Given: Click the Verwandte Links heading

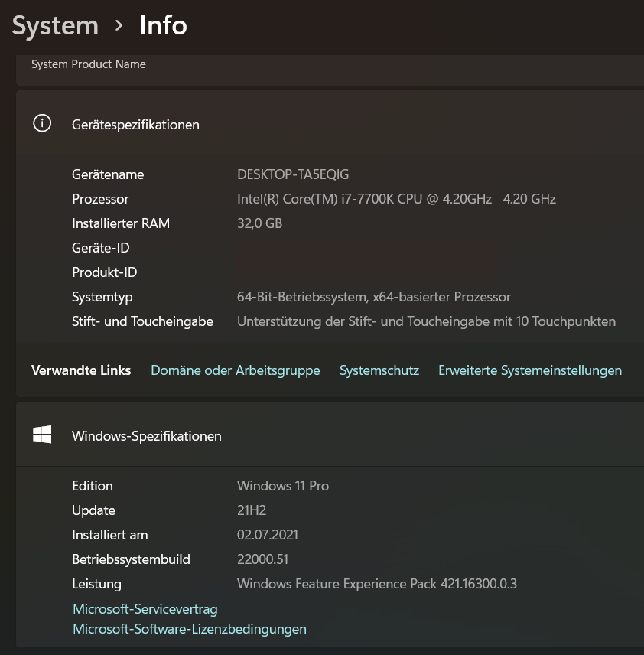Looking at the screenshot, I should tap(81, 370).
